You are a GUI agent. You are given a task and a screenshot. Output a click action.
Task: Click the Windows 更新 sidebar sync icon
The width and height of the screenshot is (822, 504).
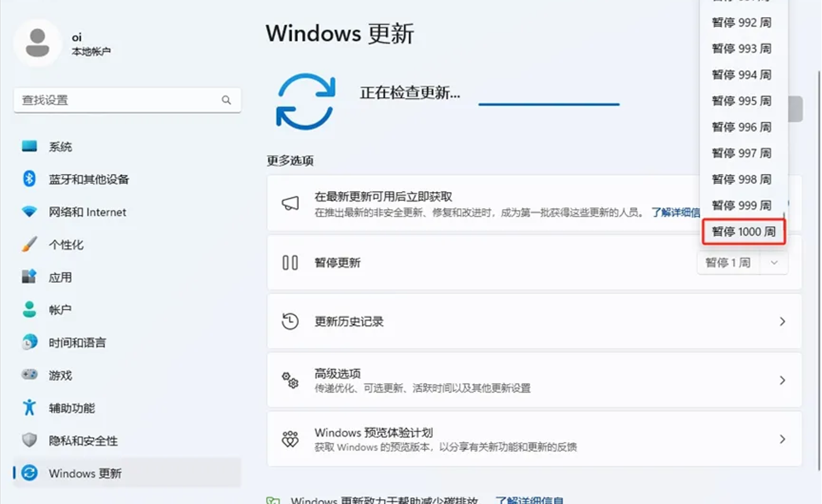click(x=30, y=473)
